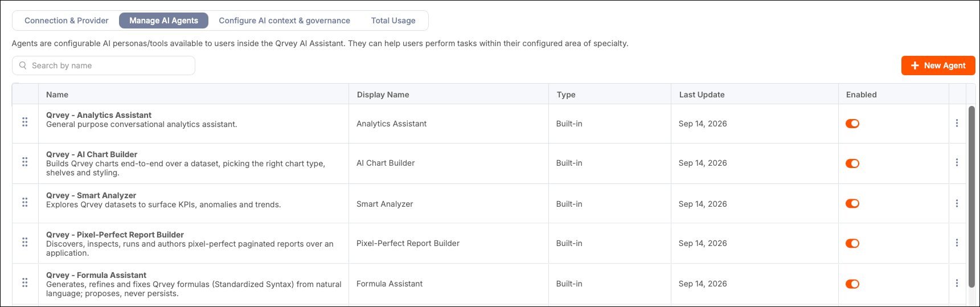Open options menu for AI Chart Builder
Image resolution: width=980 pixels, height=307 pixels.
957,162
